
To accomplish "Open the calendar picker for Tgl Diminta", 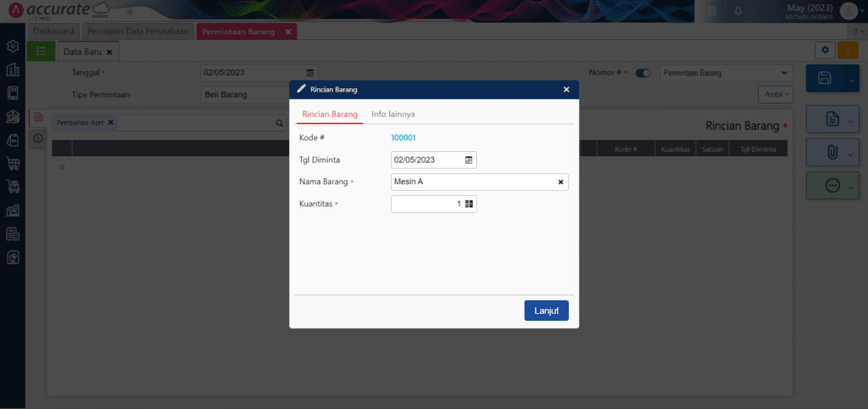I will 469,160.
